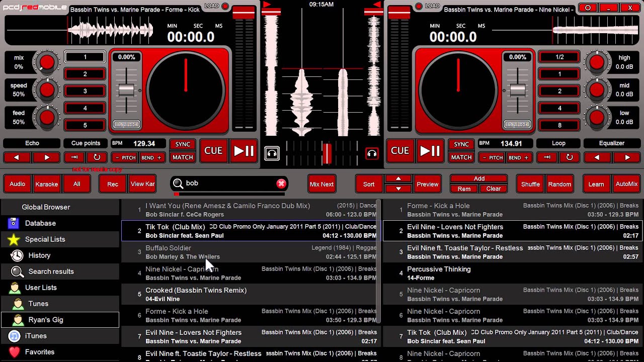The height and width of the screenshot is (362, 644).
Task: Toggle right deck LOAD indicator
Action: pyautogui.click(x=419, y=7)
